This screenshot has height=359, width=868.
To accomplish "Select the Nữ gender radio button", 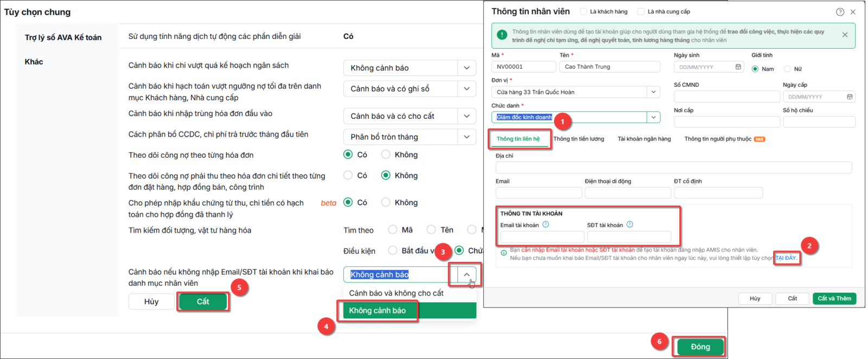I will click(x=787, y=69).
